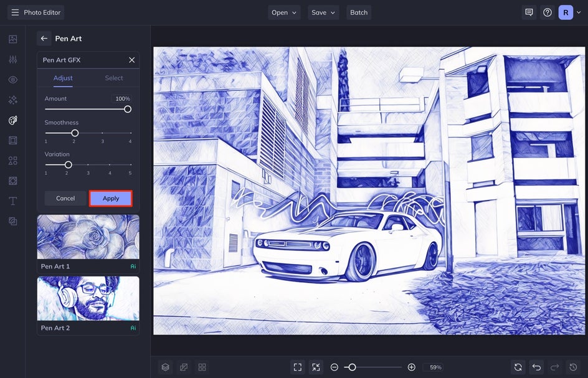
Task: Switch to the Adjust tab
Action: [63, 78]
